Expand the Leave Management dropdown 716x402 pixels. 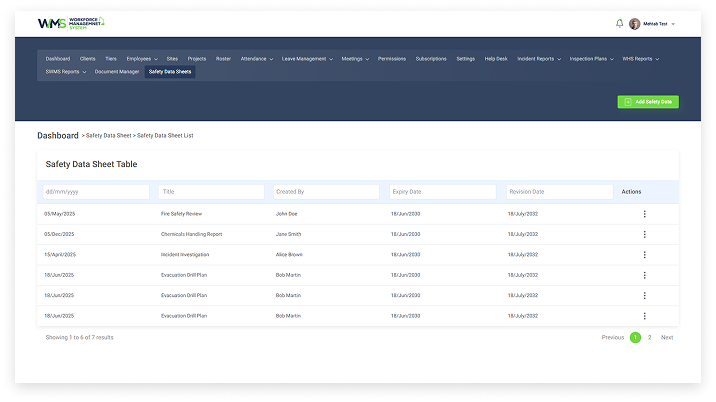coord(307,59)
